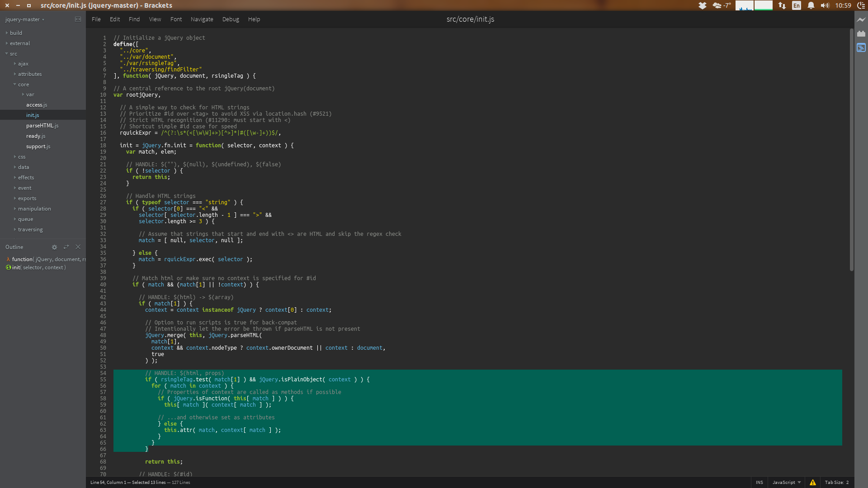Open the Debug menu
868x488 pixels.
[x=230, y=19]
